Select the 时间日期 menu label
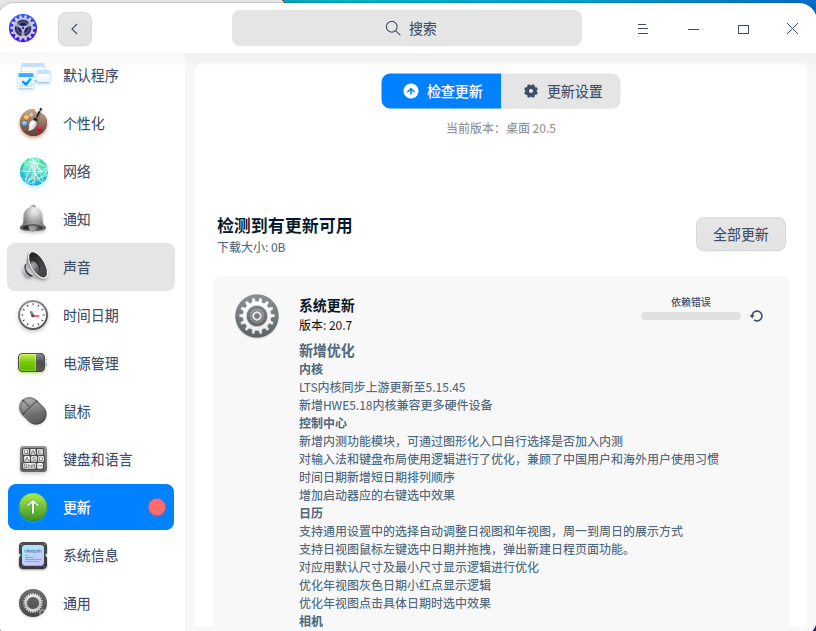 91,316
